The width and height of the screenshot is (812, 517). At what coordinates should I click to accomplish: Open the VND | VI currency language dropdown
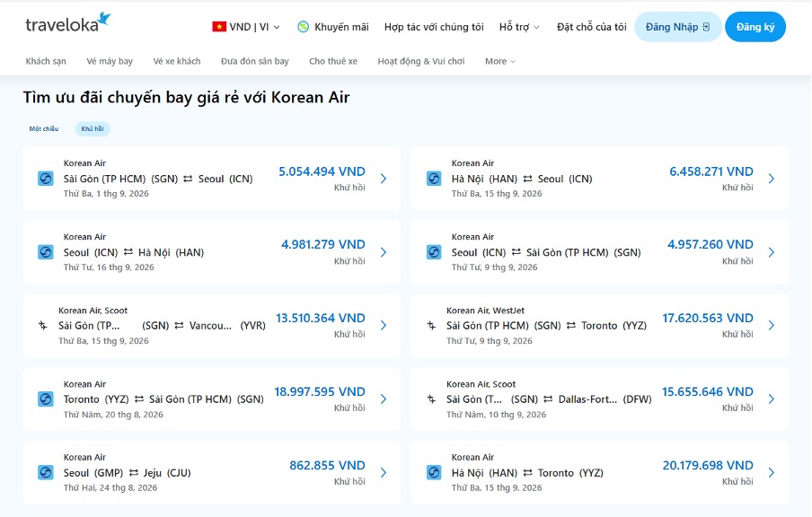pyautogui.click(x=246, y=27)
